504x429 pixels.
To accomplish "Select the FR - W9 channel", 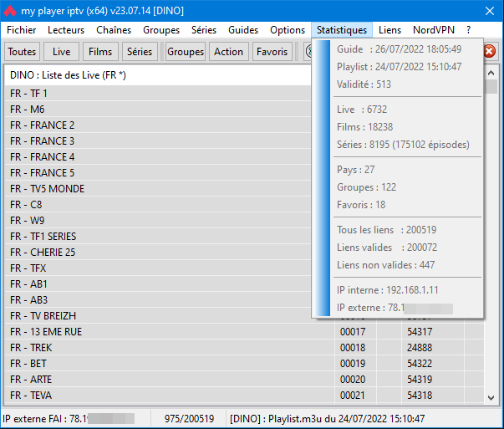I will point(157,220).
